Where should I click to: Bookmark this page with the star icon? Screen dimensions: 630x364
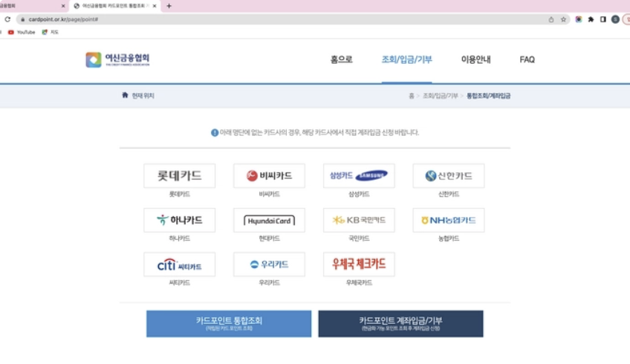click(x=563, y=19)
